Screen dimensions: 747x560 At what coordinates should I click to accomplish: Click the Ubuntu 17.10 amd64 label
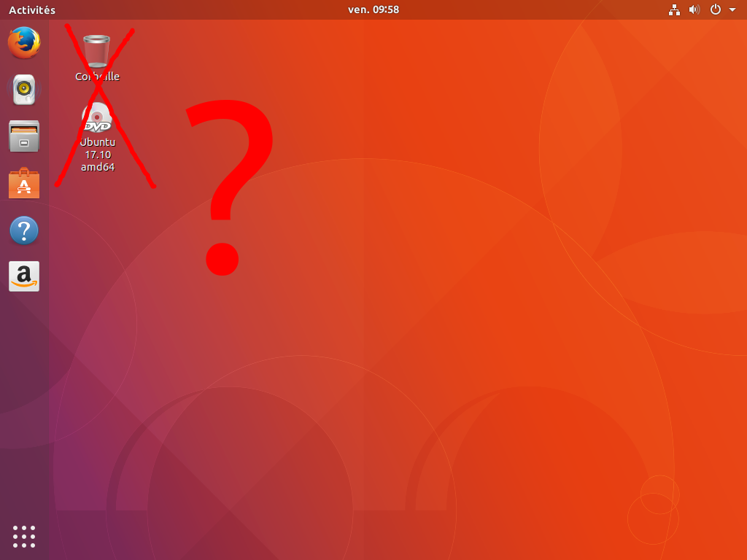coord(97,155)
